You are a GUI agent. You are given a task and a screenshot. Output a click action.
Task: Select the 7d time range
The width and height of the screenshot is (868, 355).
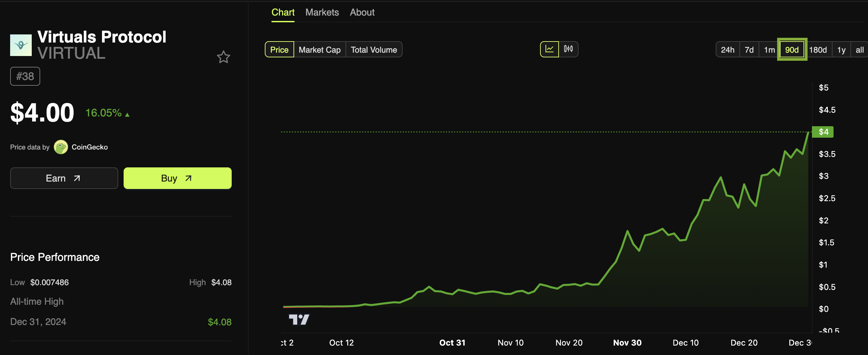pyautogui.click(x=749, y=49)
